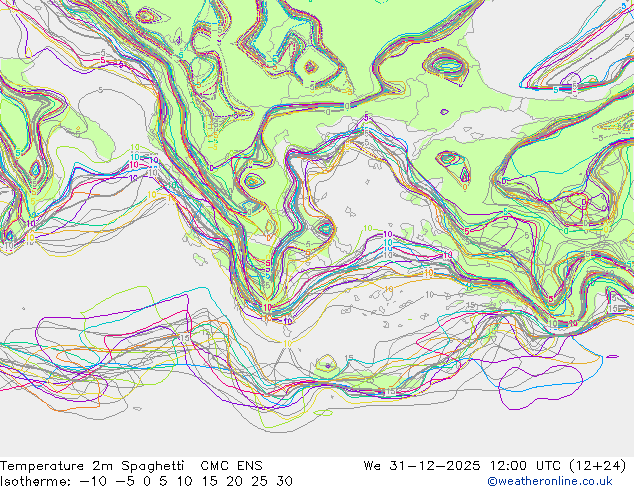Click the weatheronline.co.uk copyright link
Image resolution: width=634 pixels, height=490 pixels.
549,481
